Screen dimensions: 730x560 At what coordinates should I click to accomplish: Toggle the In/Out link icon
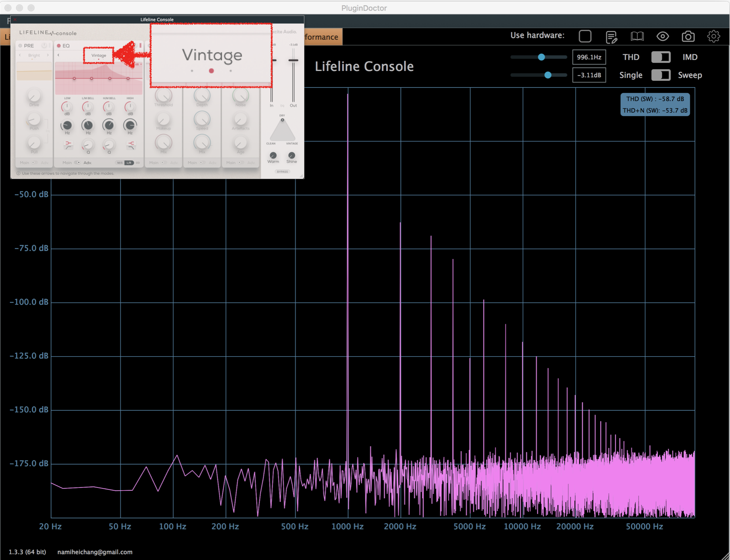282,106
